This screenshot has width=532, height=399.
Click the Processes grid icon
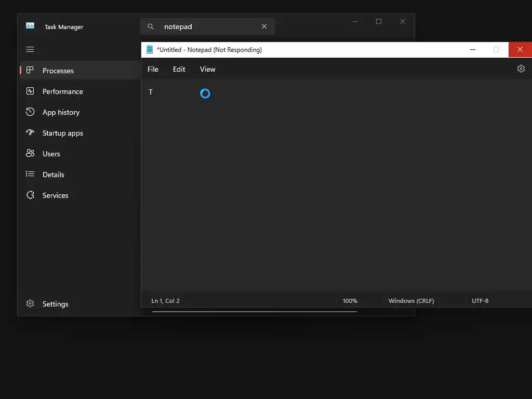tap(30, 70)
